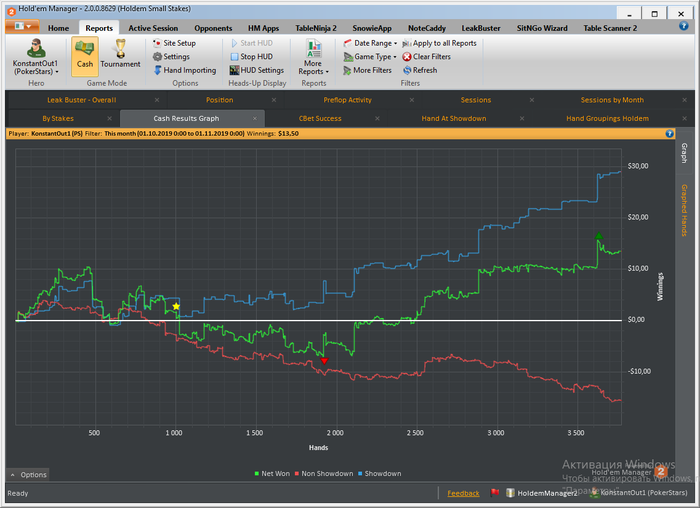
Task: Switch to Sessions report tab
Action: point(475,100)
